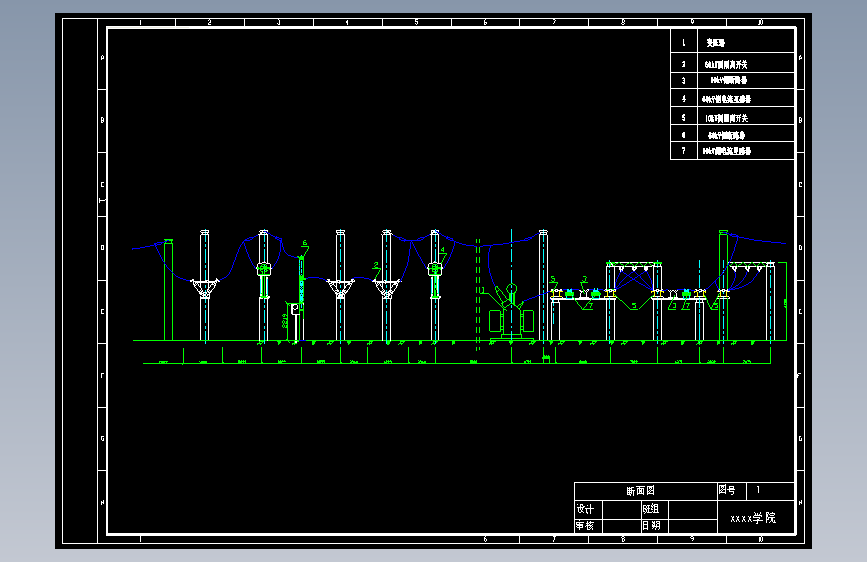Click the 审核 label in title block
Screen dimensions: 867x562
click(585, 525)
